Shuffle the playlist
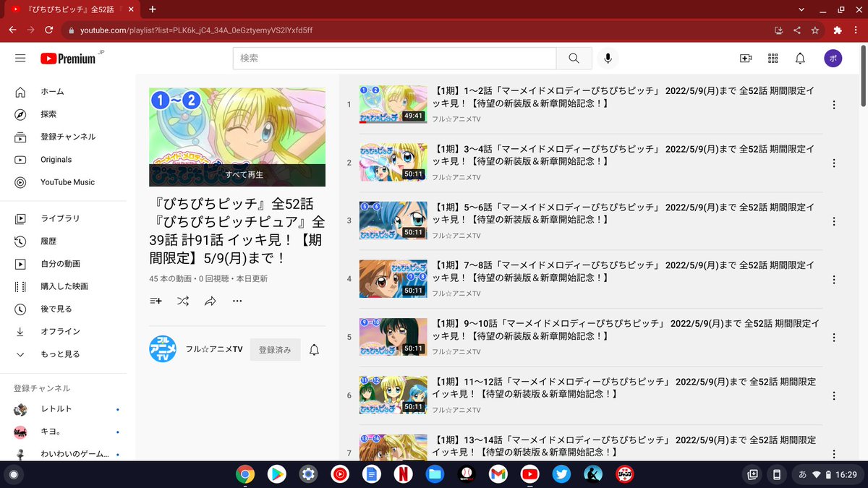 (183, 301)
